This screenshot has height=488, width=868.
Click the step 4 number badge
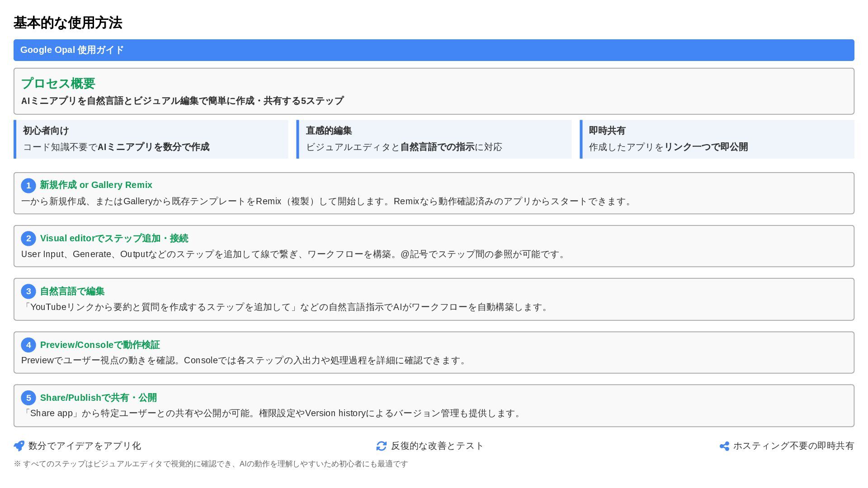pyautogui.click(x=28, y=345)
